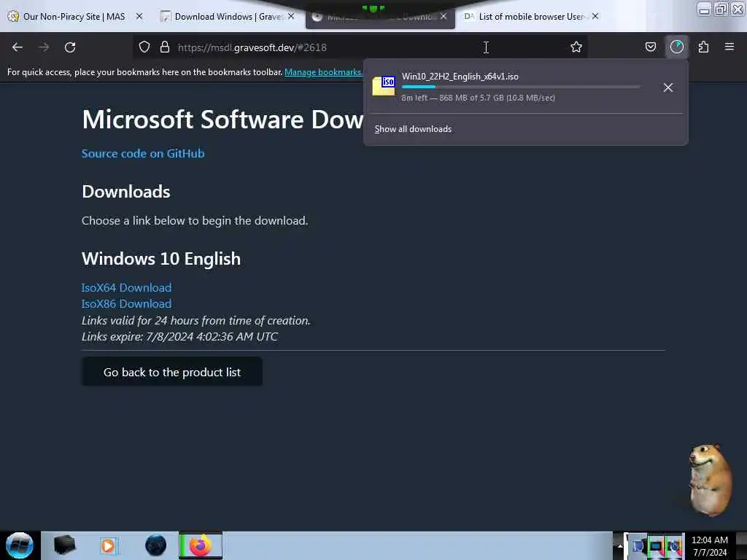Image resolution: width=747 pixels, height=560 pixels.
Task: Close the List of mobile browser tab
Action: click(595, 16)
